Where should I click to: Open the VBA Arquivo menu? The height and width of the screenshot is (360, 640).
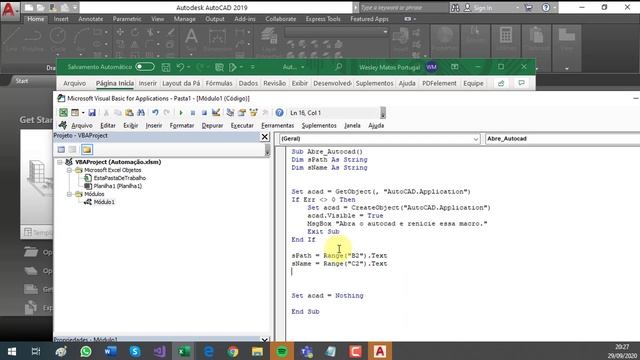pos(82,125)
